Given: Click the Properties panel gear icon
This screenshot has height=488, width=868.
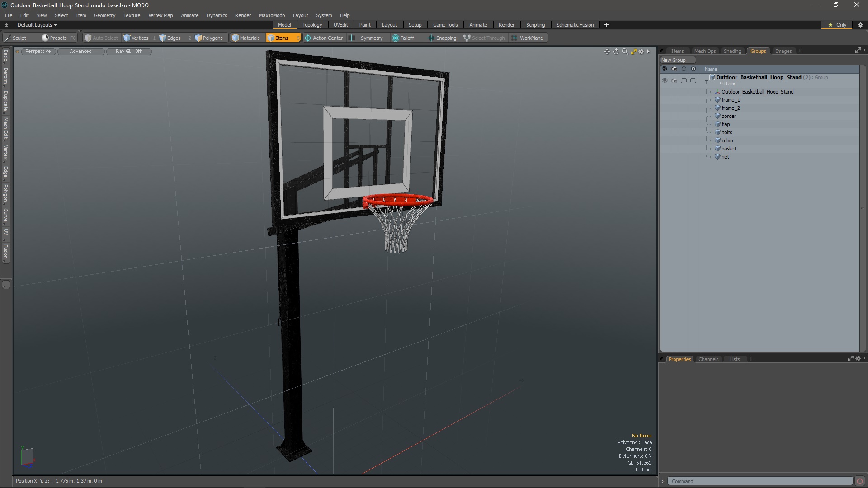Looking at the screenshot, I should click(858, 358).
